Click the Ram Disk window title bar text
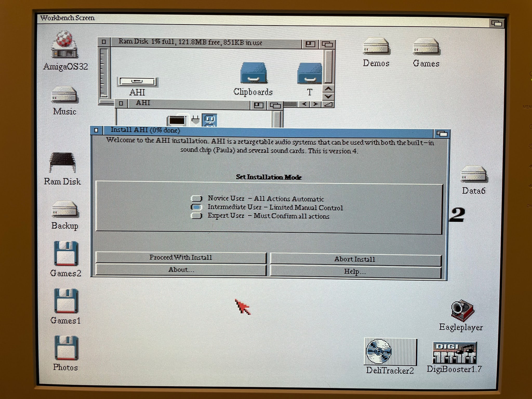The width and height of the screenshot is (532, 399). [190, 42]
